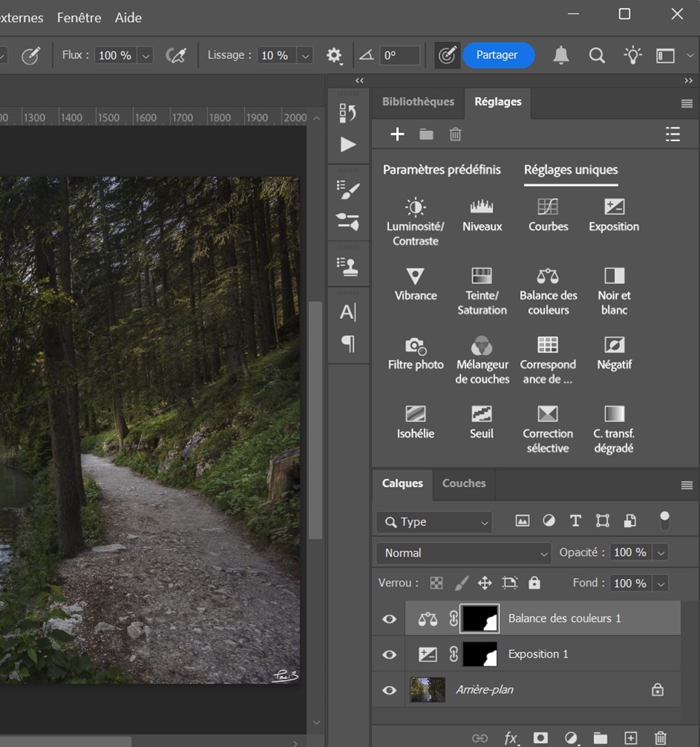
Task: Add a C. transf. dégradé adjustment
Action: coord(614,429)
